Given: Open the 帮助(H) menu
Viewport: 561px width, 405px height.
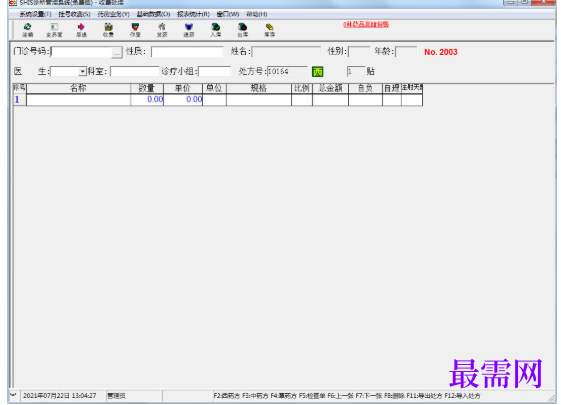Looking at the screenshot, I should coord(257,14).
